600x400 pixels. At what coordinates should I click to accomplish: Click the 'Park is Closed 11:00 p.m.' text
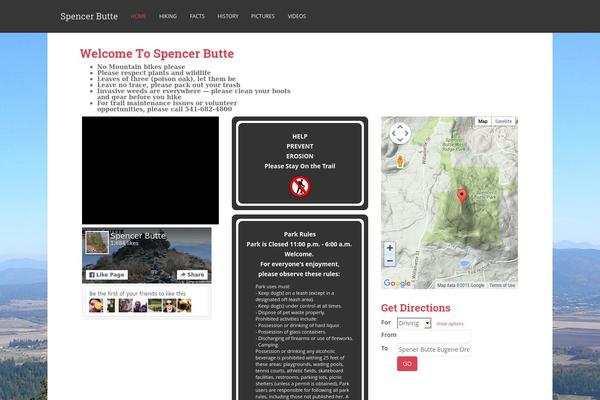(x=299, y=244)
